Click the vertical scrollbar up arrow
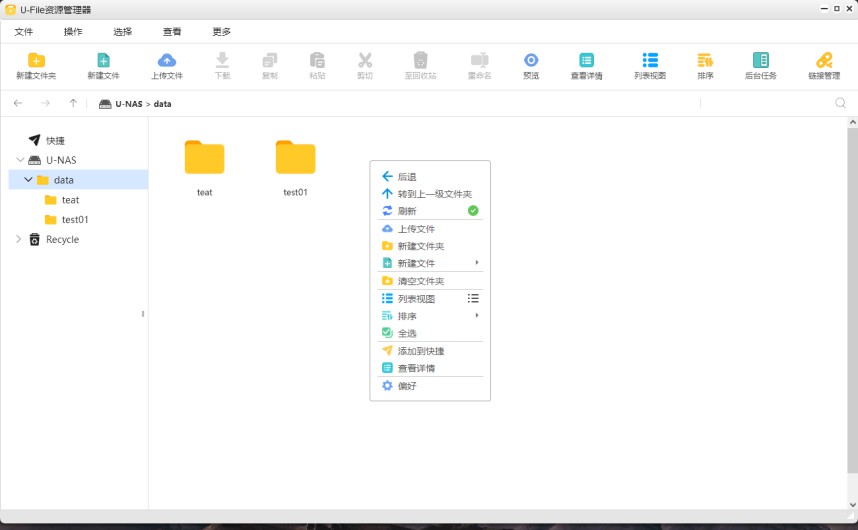 pyautogui.click(x=853, y=122)
